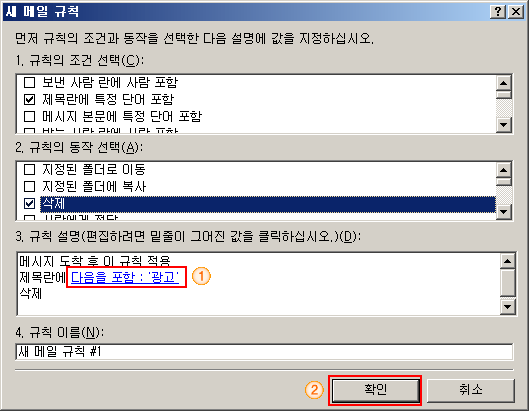Uncheck 제목란에 특정 단어 포함
Image resolution: width=529 pixels, height=411 pixels.
click(x=30, y=100)
